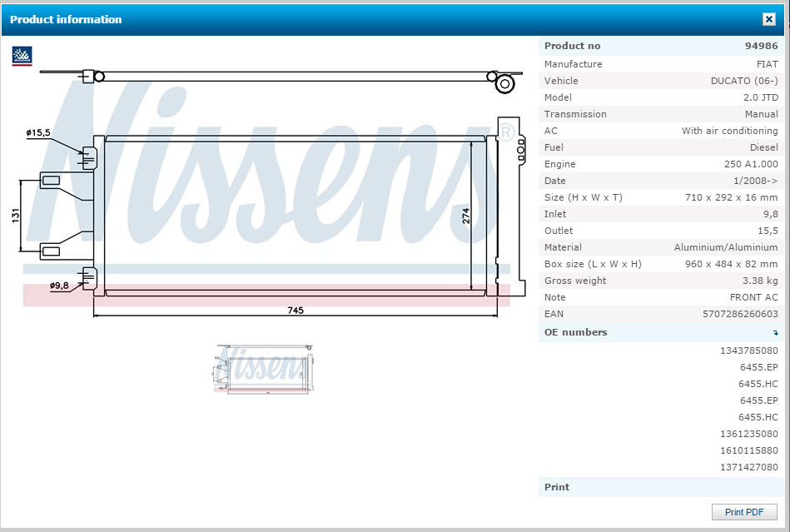Viewport: 790px width, 532px height.
Task: Select the FIAT manufacture value
Action: pyautogui.click(x=767, y=64)
